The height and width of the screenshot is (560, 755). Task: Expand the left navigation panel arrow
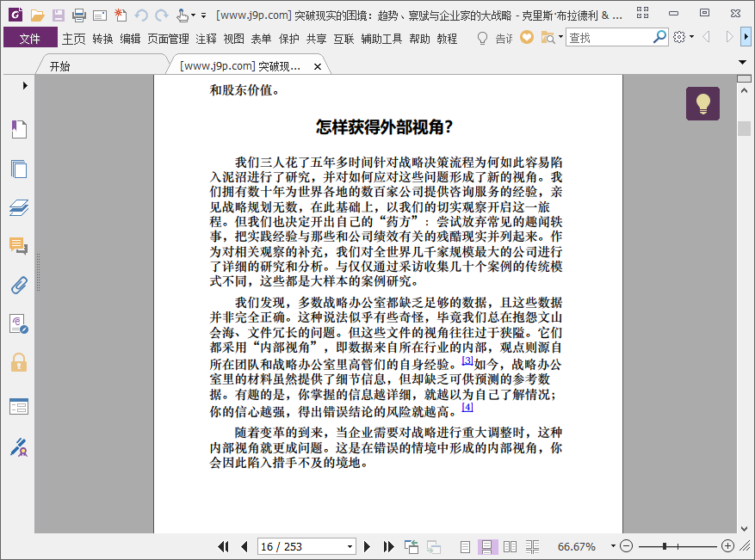(x=25, y=85)
